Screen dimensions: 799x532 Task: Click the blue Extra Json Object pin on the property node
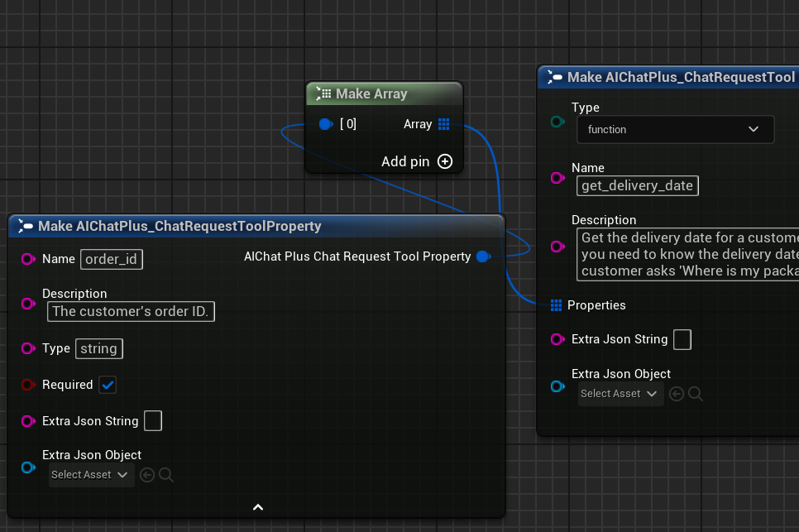[x=28, y=467]
